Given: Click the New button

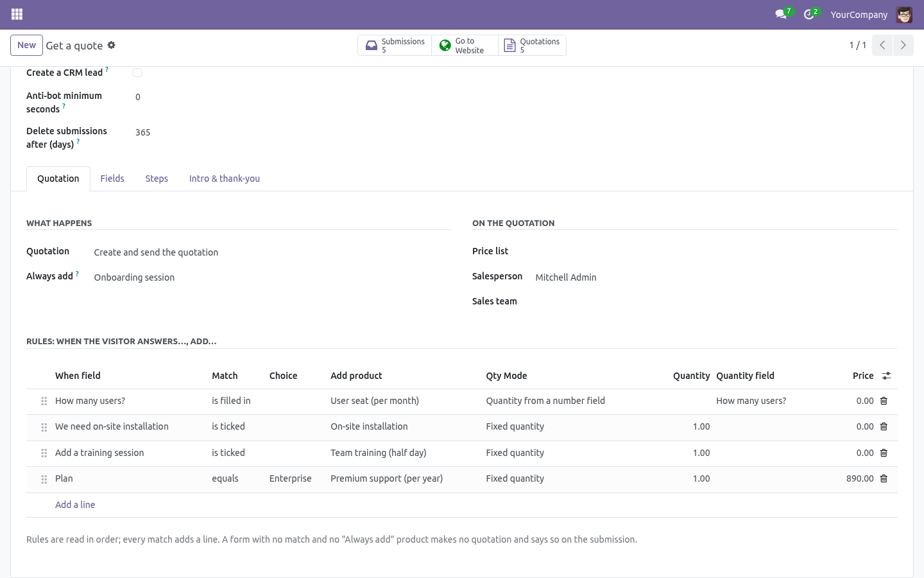Looking at the screenshot, I should coord(27,45).
